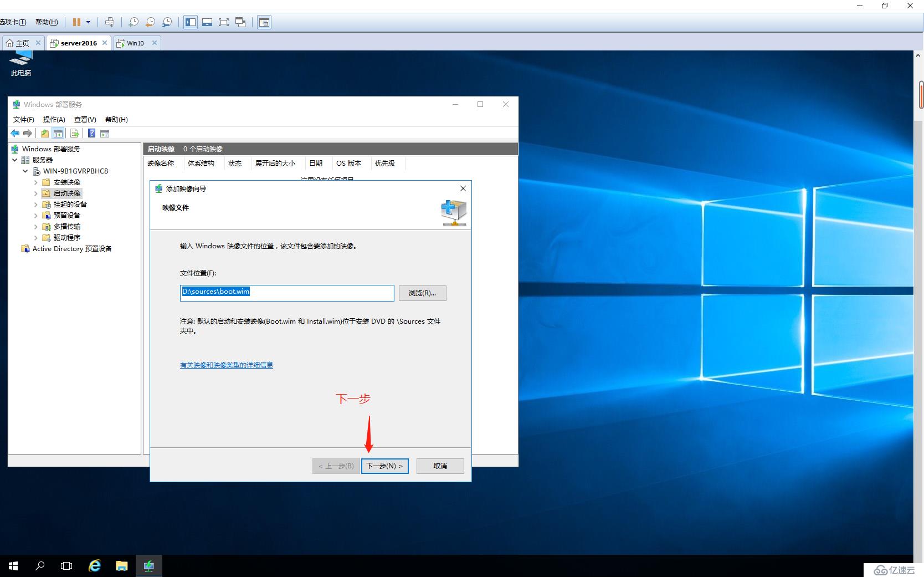Image resolution: width=924 pixels, height=577 pixels.
Task: Open the 文件(F) menu in Windows 部署服务
Action: coord(24,119)
